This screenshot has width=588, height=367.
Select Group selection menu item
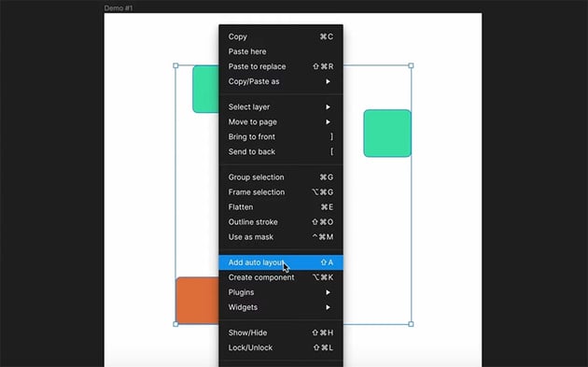281,177
